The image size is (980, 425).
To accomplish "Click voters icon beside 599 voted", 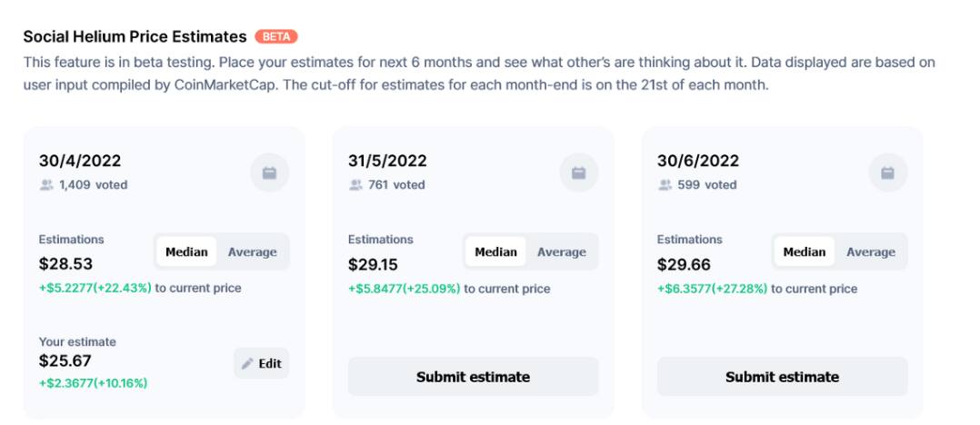I will point(665,184).
